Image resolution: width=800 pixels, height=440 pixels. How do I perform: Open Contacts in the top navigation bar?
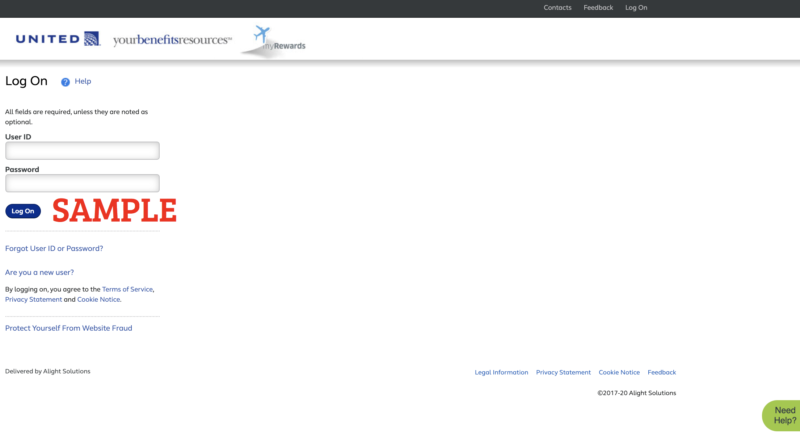(557, 8)
